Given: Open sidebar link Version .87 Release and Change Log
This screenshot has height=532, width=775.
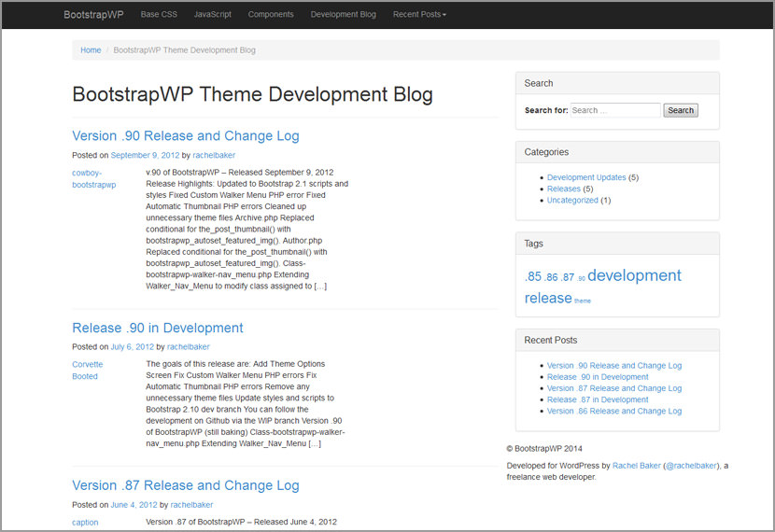Looking at the screenshot, I should pos(614,388).
